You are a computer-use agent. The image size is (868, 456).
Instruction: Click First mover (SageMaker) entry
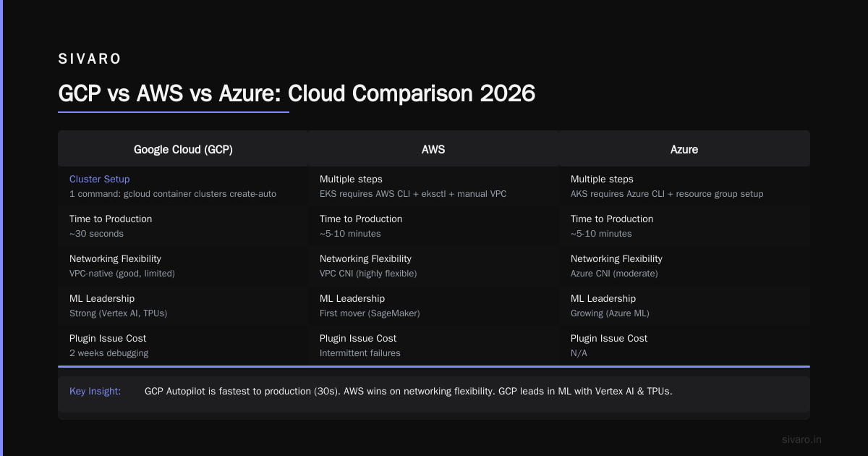(x=370, y=313)
